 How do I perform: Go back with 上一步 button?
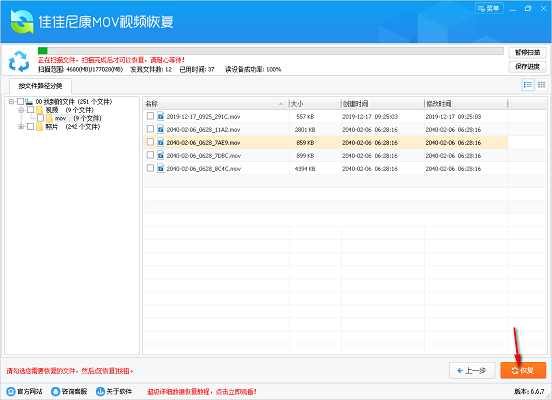point(472,370)
